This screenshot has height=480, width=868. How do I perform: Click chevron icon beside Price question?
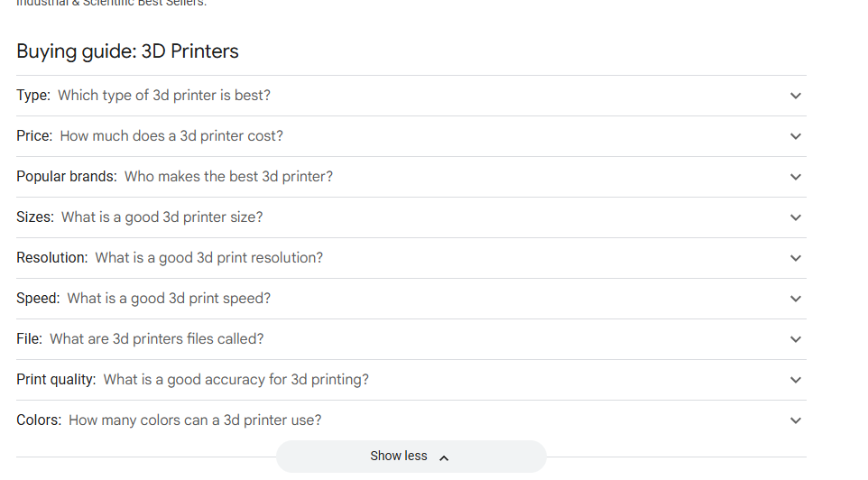(x=795, y=136)
